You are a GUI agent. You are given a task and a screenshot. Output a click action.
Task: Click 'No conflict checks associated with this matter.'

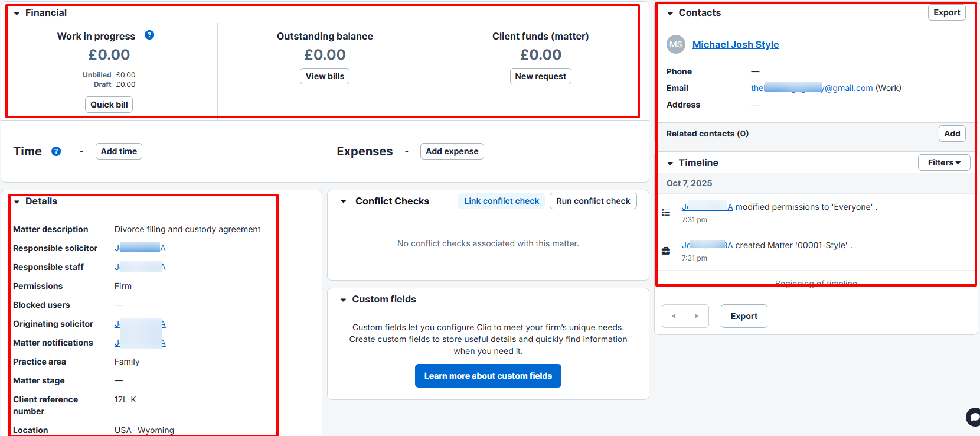[488, 243]
